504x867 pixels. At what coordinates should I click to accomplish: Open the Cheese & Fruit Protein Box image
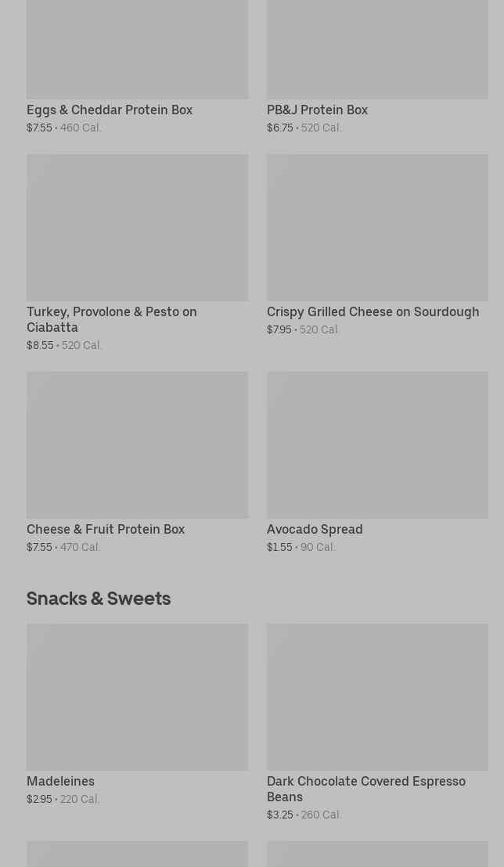137,444
